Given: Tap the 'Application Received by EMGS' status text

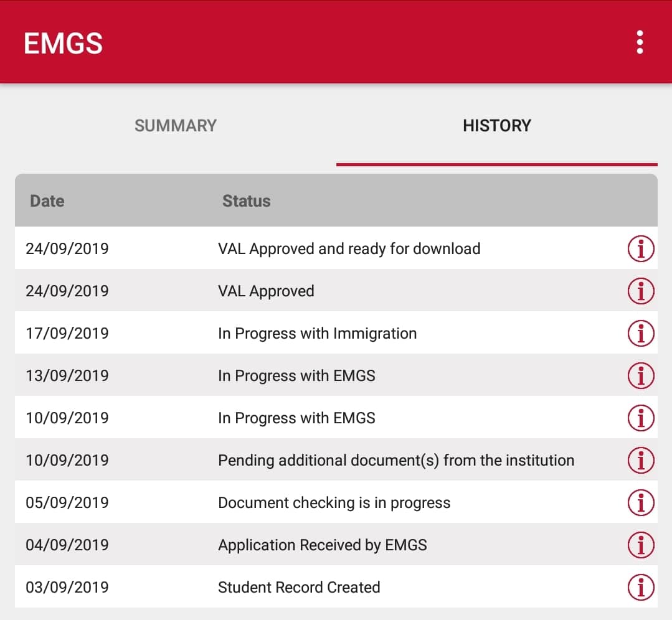Looking at the screenshot, I should (x=322, y=545).
